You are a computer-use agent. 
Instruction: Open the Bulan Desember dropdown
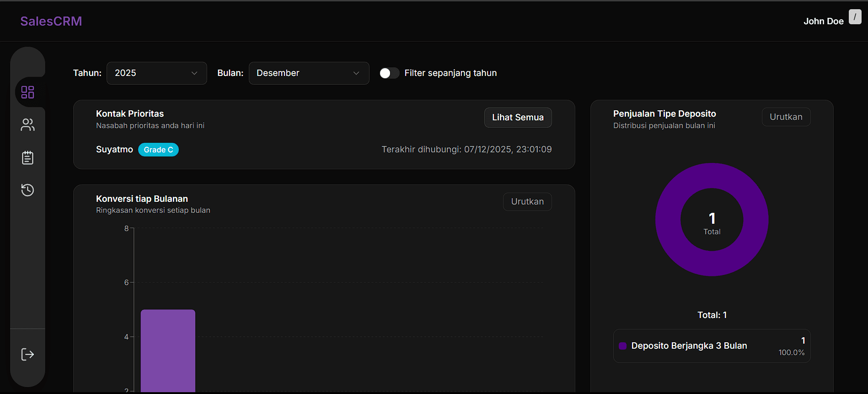pos(309,73)
